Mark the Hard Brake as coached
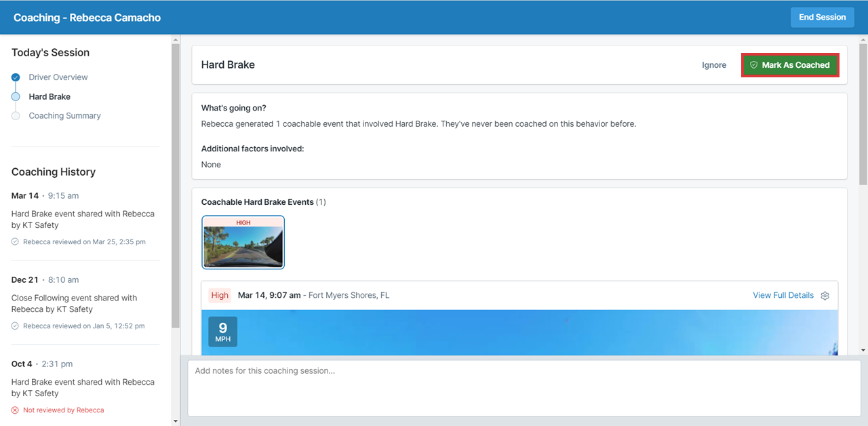 click(x=790, y=65)
